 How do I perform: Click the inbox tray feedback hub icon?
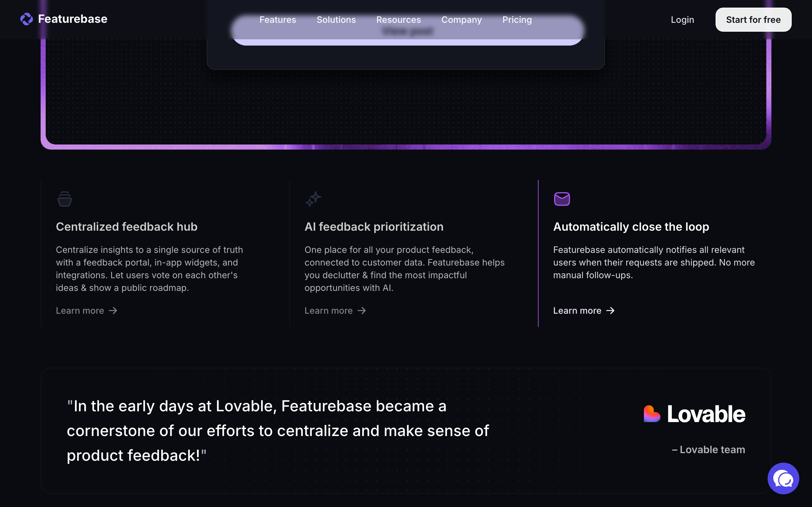64,199
